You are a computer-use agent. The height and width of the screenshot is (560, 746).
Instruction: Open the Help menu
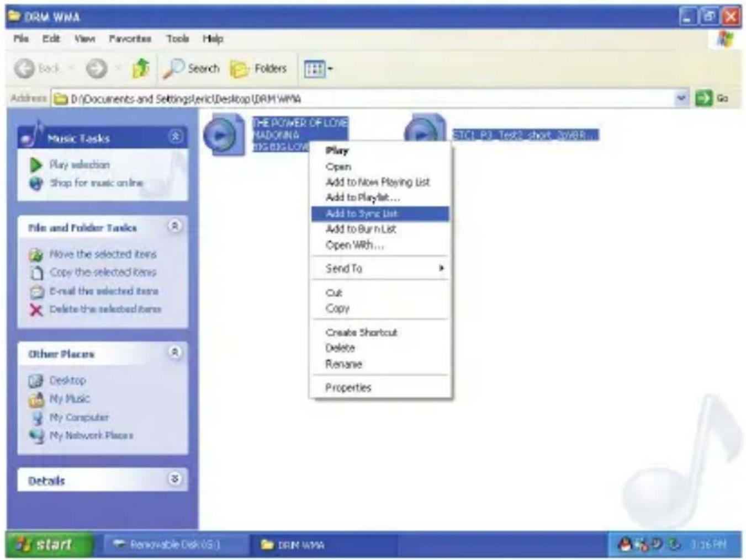click(x=213, y=39)
